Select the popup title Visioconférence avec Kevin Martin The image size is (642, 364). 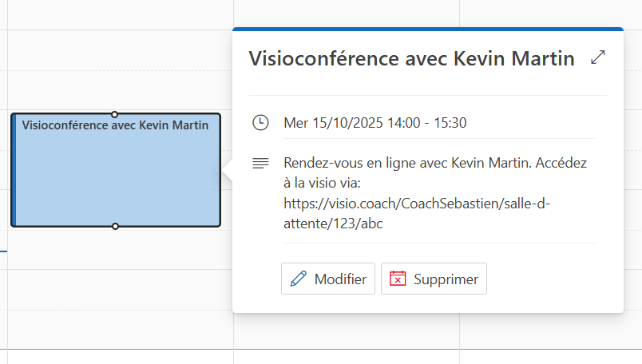tap(411, 58)
